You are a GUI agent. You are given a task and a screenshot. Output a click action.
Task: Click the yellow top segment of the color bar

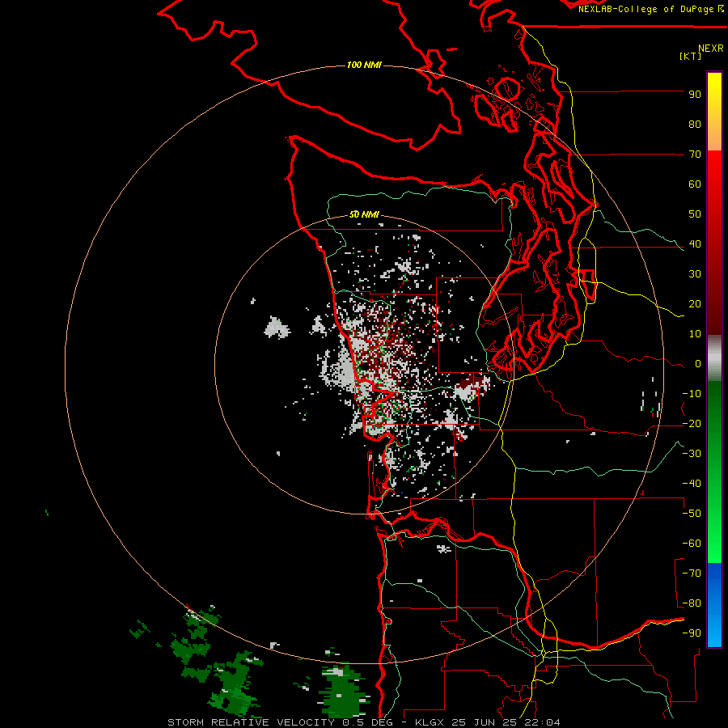(x=714, y=112)
